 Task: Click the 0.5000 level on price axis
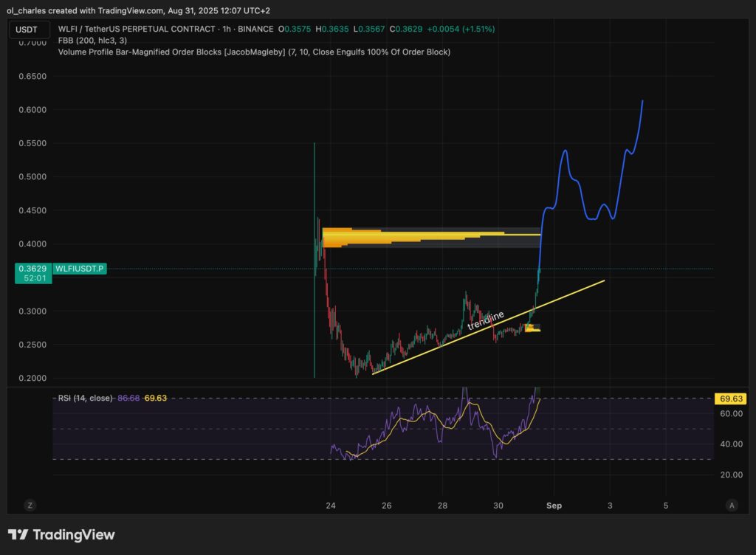coord(32,177)
